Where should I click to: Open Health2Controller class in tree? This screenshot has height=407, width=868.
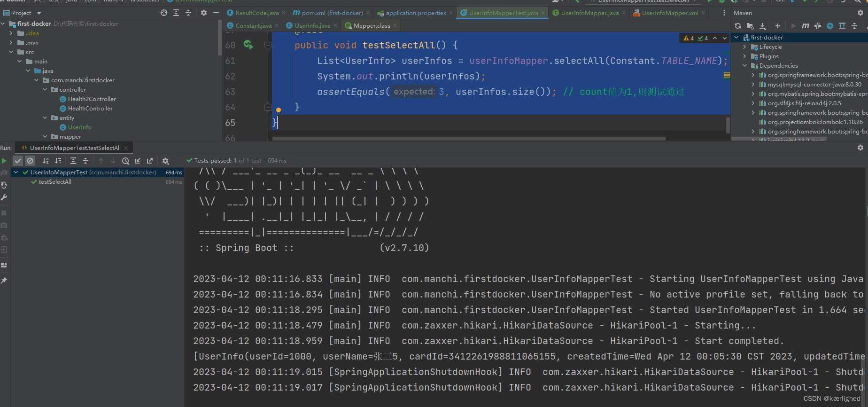tap(92, 99)
